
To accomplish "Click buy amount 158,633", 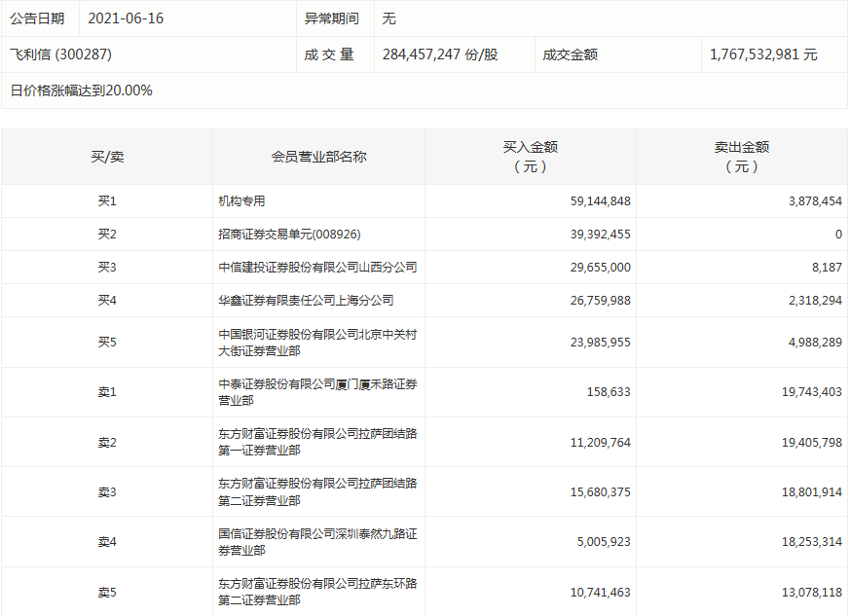I will 609,392.
